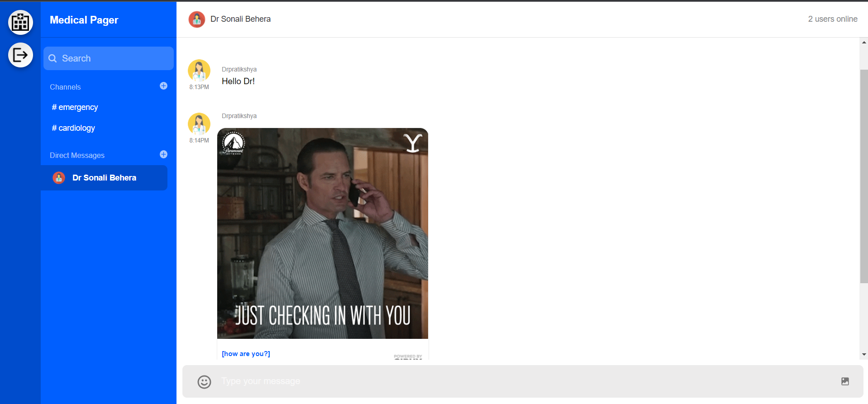Open the # cardiology channel
Image resolution: width=868 pixels, height=404 pixels.
73,128
